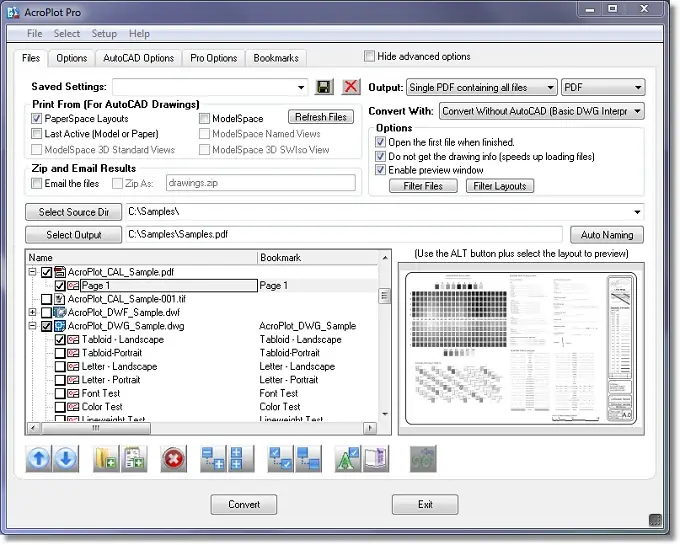Click the uncheck all items icon
Image resolution: width=680 pixels, height=545 pixels.
tap(308, 458)
